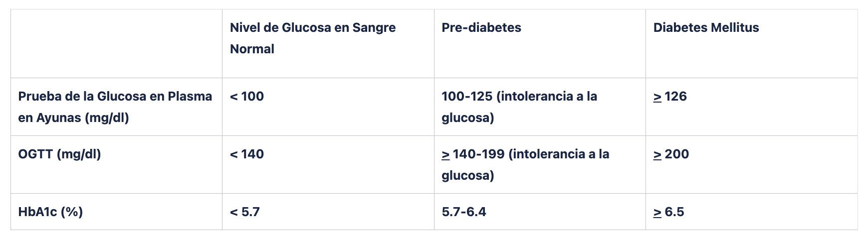Click the underlined ≥ symbol before 6.5
Viewport: 868px width, 239px height.
pyautogui.click(x=657, y=213)
